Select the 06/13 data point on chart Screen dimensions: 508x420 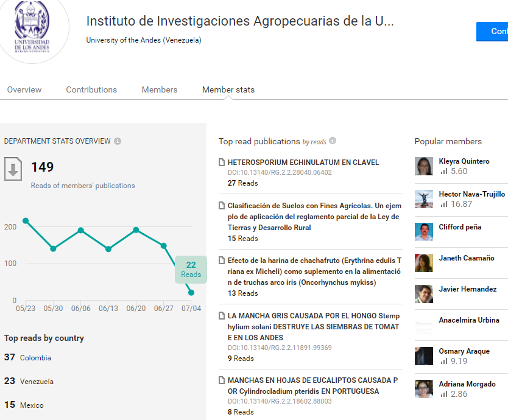[108, 249]
